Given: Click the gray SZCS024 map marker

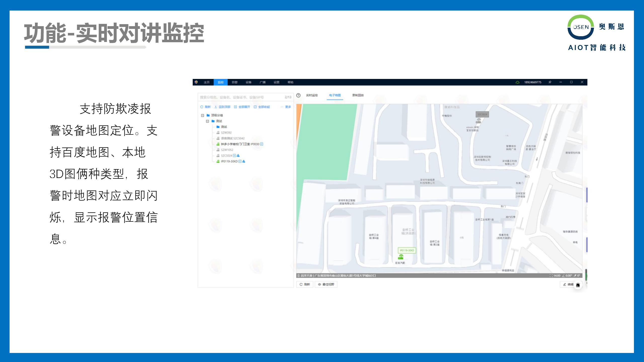Looking at the screenshot, I should click(479, 120).
